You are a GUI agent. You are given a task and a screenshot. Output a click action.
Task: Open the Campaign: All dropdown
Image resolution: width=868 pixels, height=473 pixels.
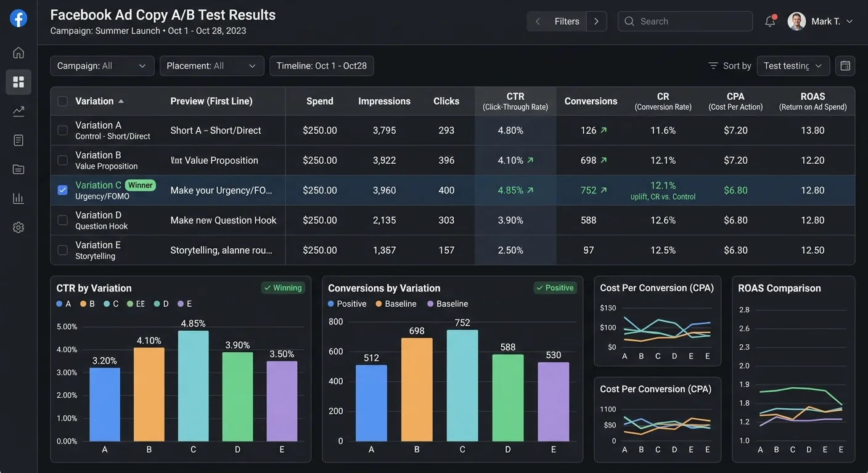point(102,66)
